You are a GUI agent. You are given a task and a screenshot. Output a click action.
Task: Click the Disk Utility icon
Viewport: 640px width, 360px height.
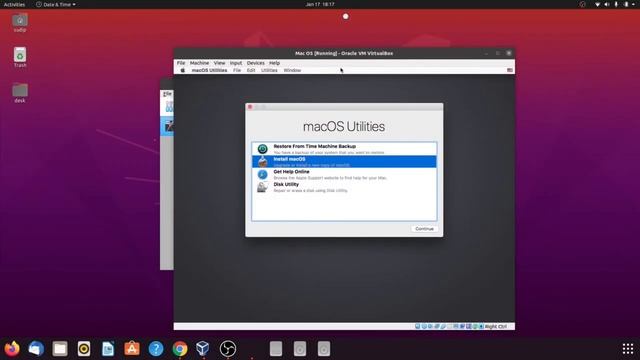(262, 187)
